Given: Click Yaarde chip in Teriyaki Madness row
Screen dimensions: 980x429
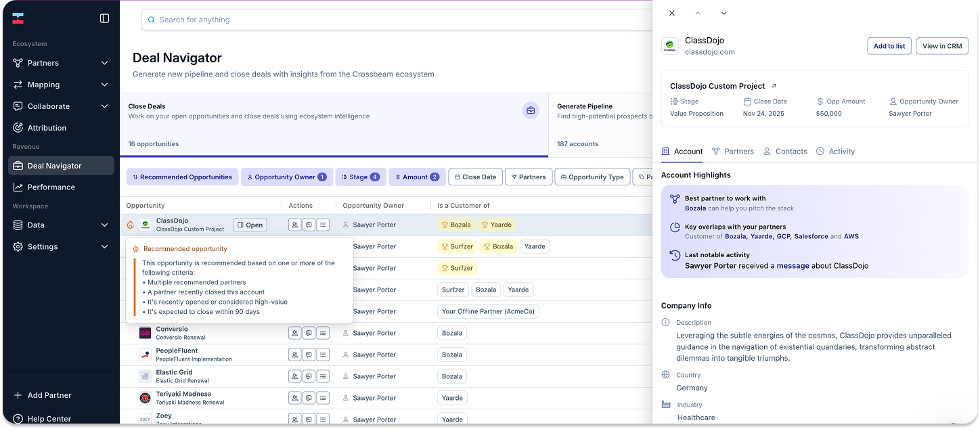Looking at the screenshot, I should click(x=452, y=398).
